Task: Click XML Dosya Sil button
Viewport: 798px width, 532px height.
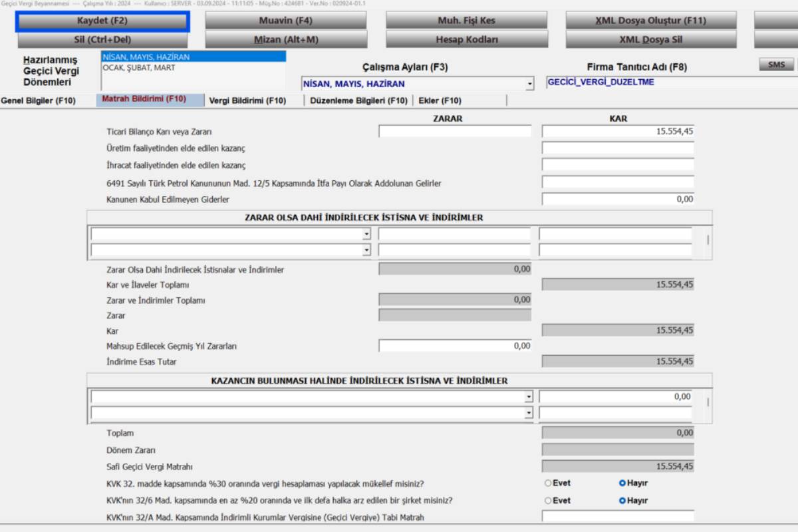Action: click(x=650, y=40)
